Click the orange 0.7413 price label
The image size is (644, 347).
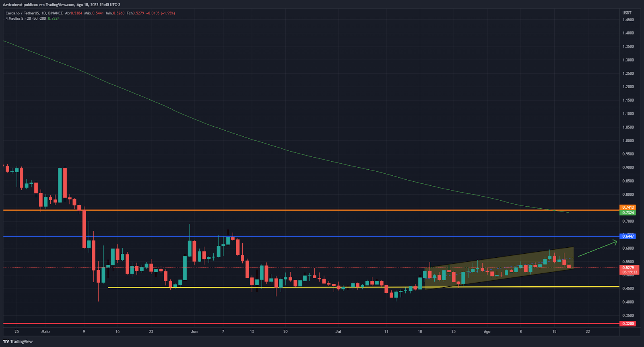[628, 207]
